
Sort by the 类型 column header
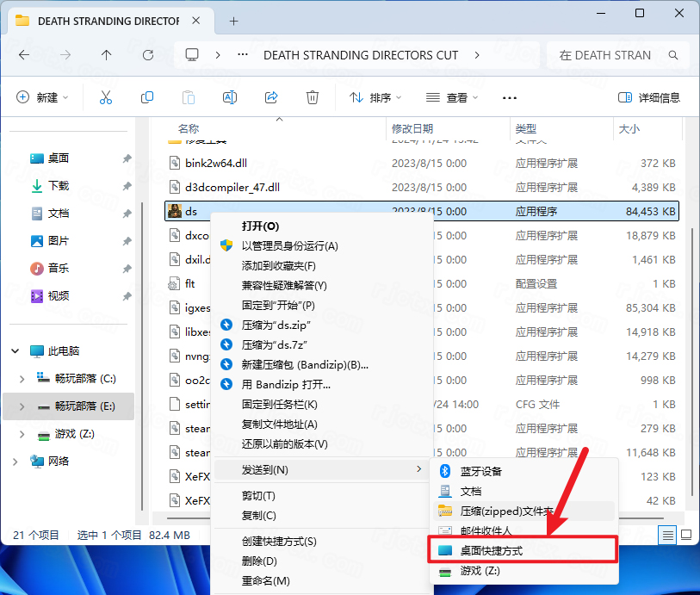coord(525,129)
